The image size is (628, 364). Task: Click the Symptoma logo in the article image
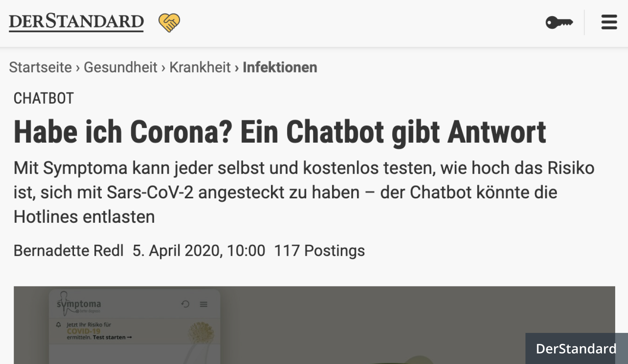pyautogui.click(x=78, y=304)
